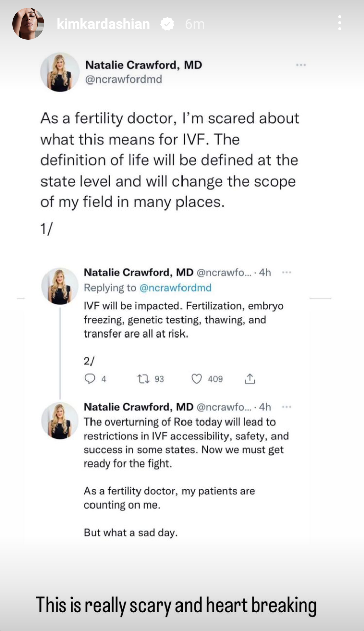Tap the kimkardashian username
364x631 pixels.
click(103, 24)
